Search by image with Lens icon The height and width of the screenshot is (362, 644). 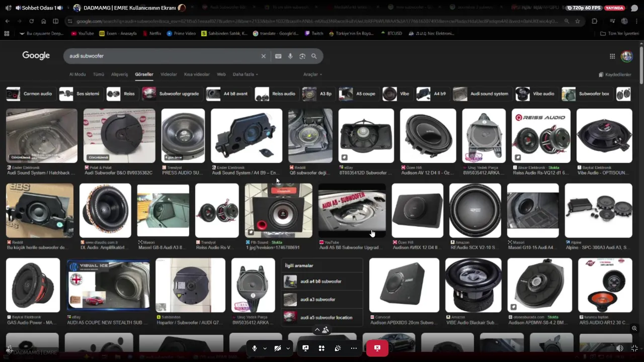(x=302, y=56)
